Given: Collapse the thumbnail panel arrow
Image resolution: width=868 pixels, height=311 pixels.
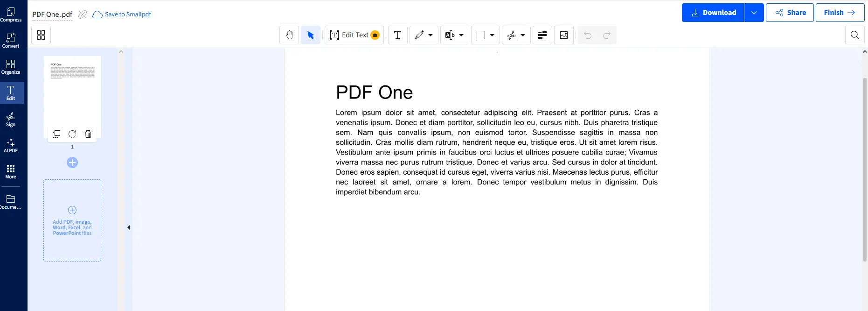Looking at the screenshot, I should 128,227.
